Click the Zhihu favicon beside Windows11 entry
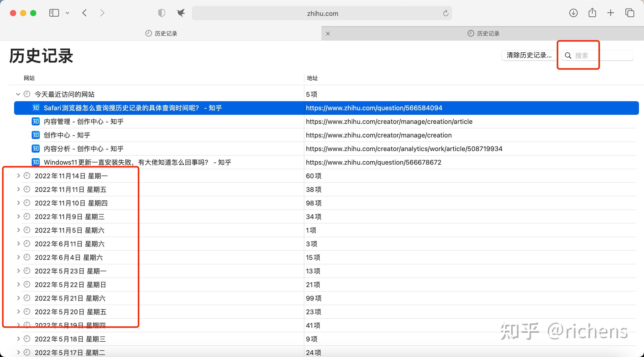Viewport: 644px width, 357px height. tap(36, 162)
